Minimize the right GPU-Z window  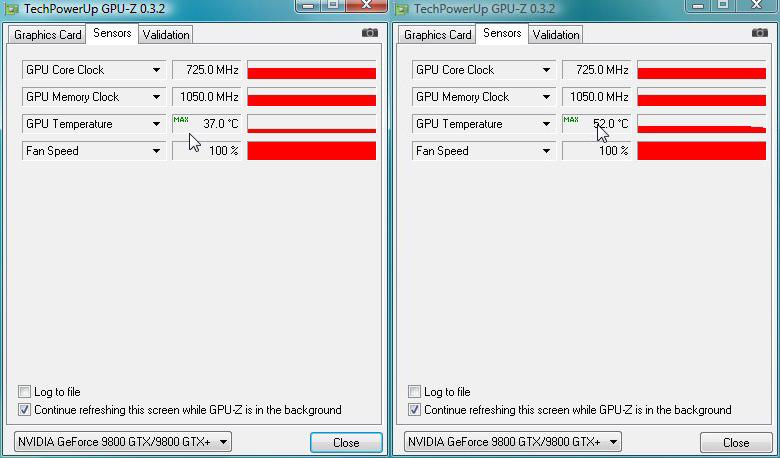tap(698, 5)
